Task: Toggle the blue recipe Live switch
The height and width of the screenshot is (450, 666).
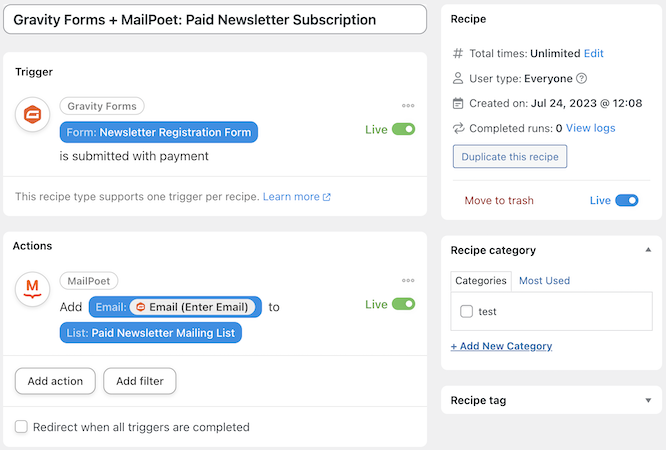Action: (626, 200)
